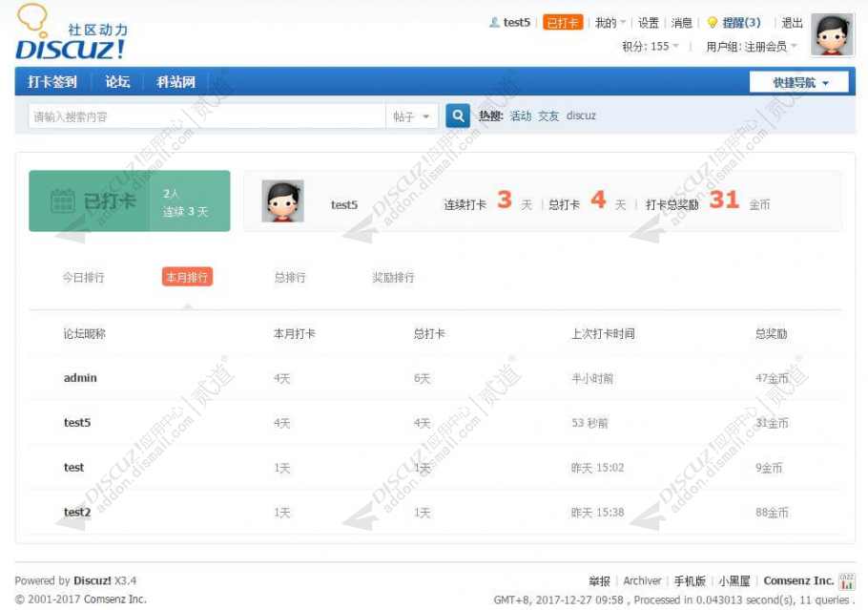This screenshot has height=610, width=868.
Task: Click the 总打卡 column header
Action: [x=429, y=333]
